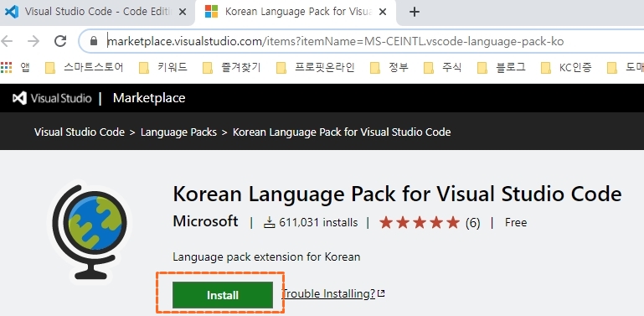The image size is (644, 316).
Task: Reload the current page
Action: tap(60, 41)
